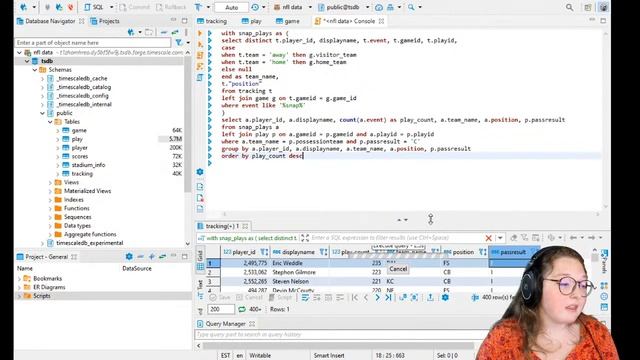Select the _timescaledb_catalog schema

pos(83,87)
